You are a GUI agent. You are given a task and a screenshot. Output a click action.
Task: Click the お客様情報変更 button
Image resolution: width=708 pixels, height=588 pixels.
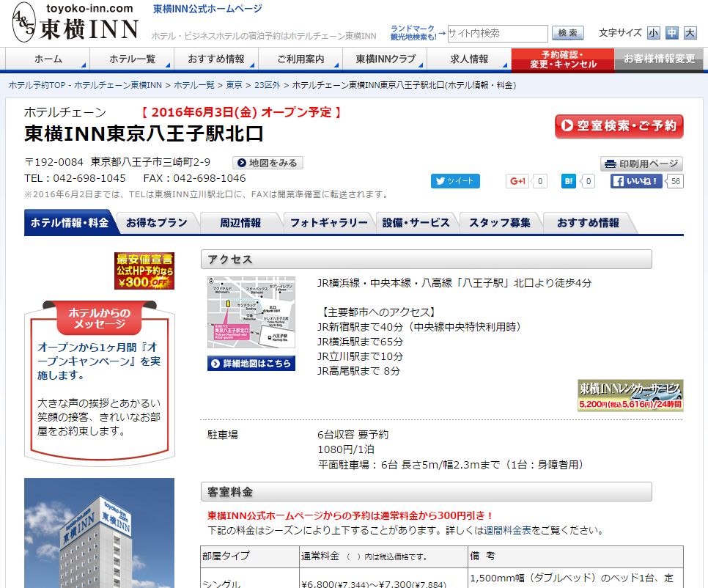pyautogui.click(x=659, y=59)
